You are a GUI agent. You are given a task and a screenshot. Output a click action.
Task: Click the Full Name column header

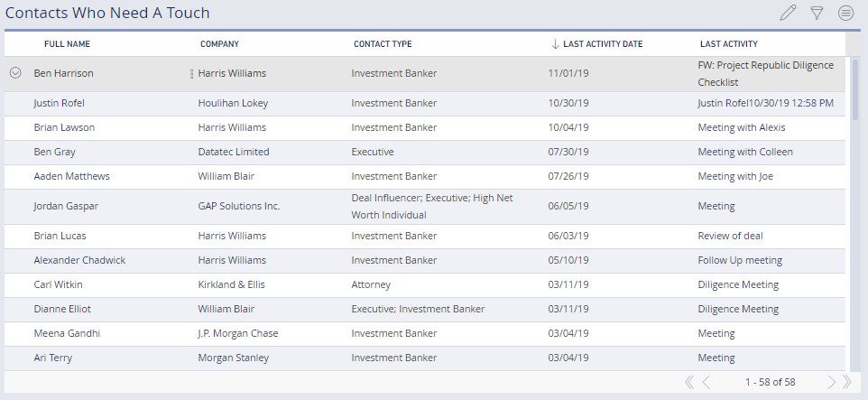(67, 44)
